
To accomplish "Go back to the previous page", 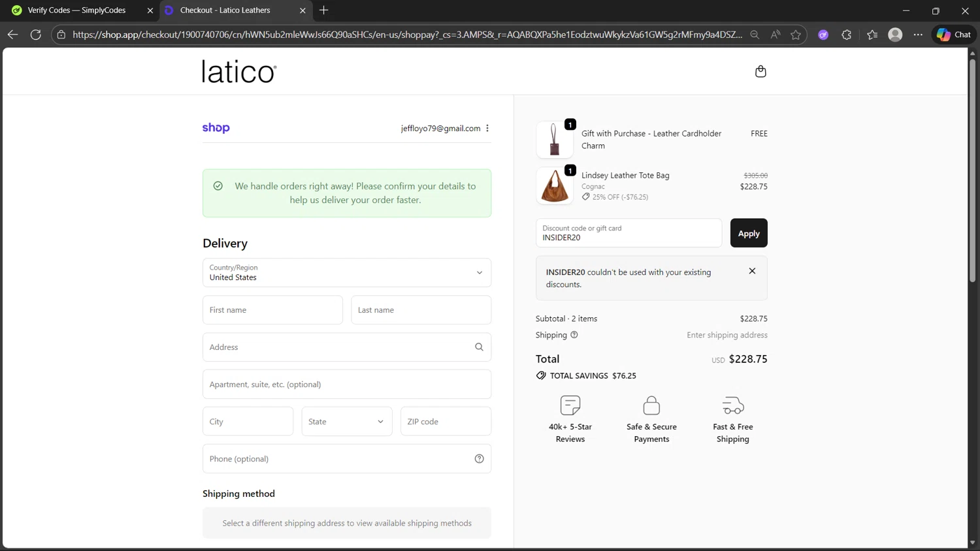I will point(12,35).
